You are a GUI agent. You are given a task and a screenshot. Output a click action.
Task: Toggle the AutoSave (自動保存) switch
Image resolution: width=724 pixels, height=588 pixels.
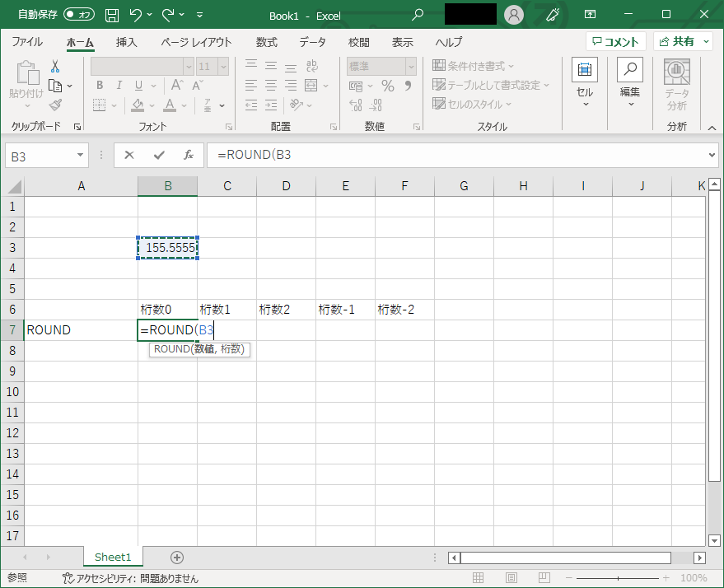point(79,15)
